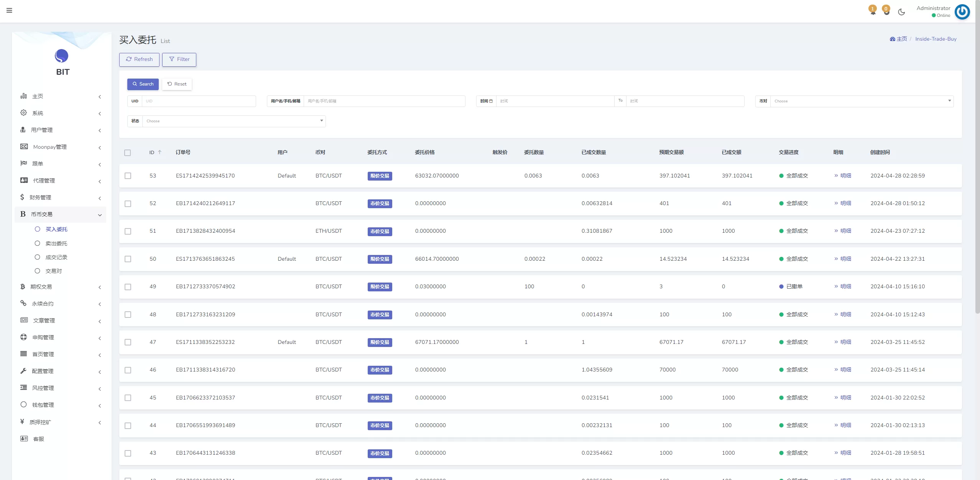The width and height of the screenshot is (980, 480).
Task: Open 成交记录 submenu item
Action: click(56, 257)
